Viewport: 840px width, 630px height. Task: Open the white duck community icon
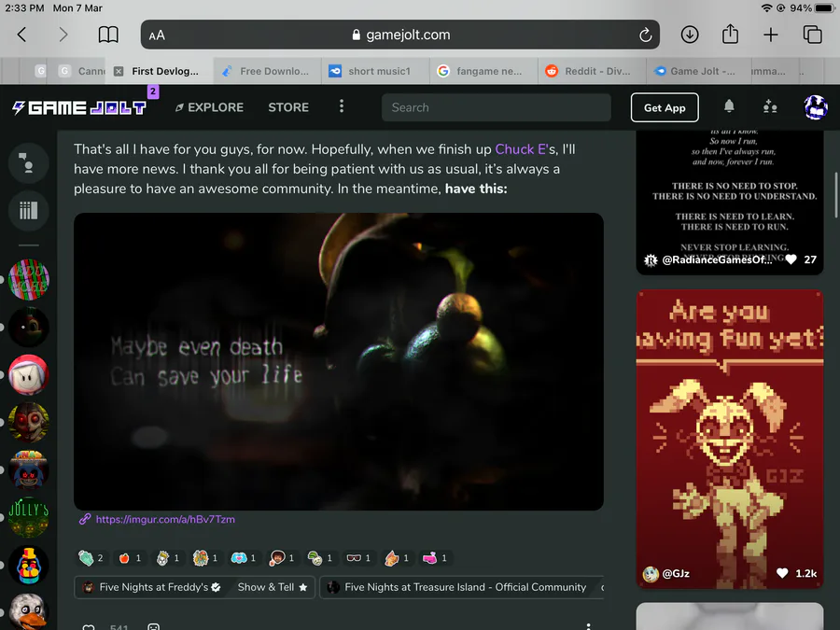28,611
